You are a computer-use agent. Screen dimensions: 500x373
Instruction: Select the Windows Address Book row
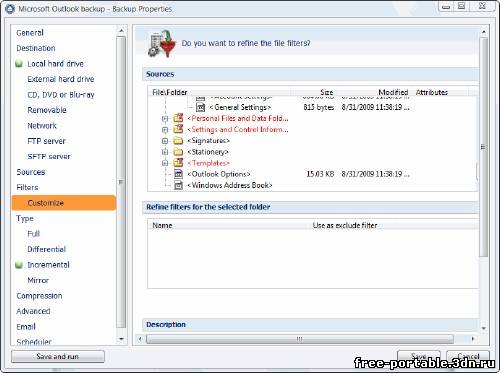(230, 185)
